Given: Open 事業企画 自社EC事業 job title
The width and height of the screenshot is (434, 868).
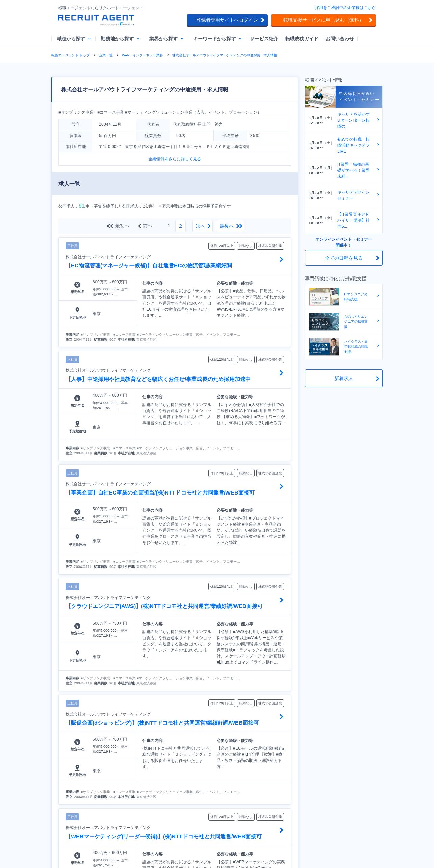Looking at the screenshot, I should [160, 492].
